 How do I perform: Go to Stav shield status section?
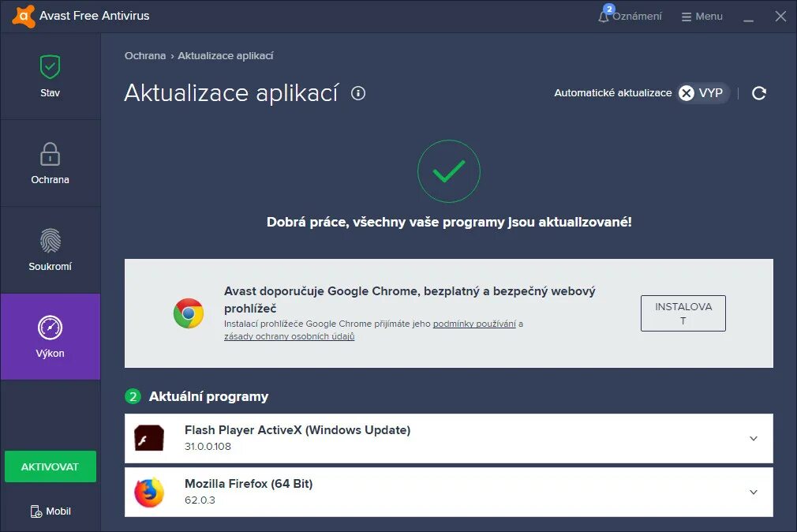[51, 77]
